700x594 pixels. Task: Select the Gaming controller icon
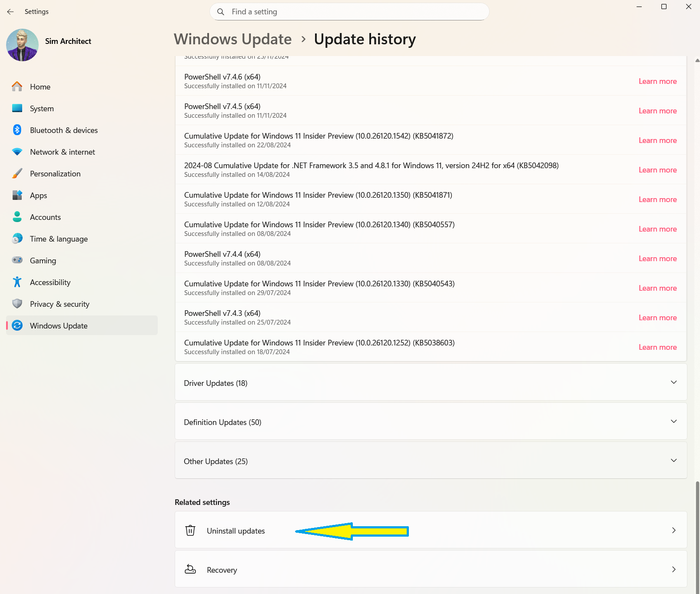(x=17, y=260)
